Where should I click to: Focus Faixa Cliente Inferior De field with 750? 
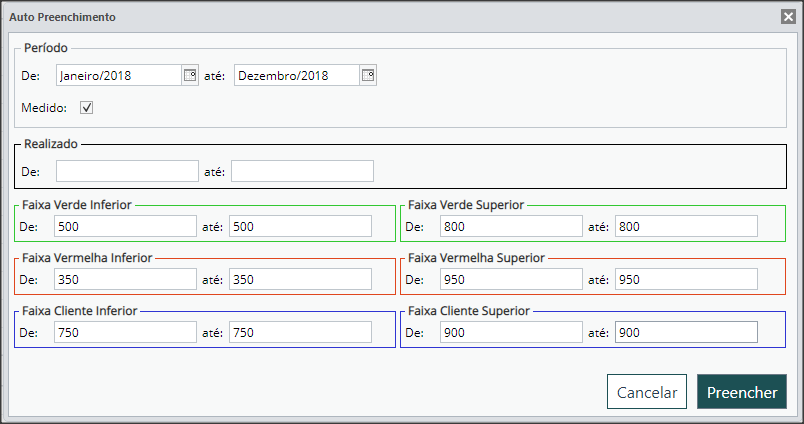(x=125, y=332)
